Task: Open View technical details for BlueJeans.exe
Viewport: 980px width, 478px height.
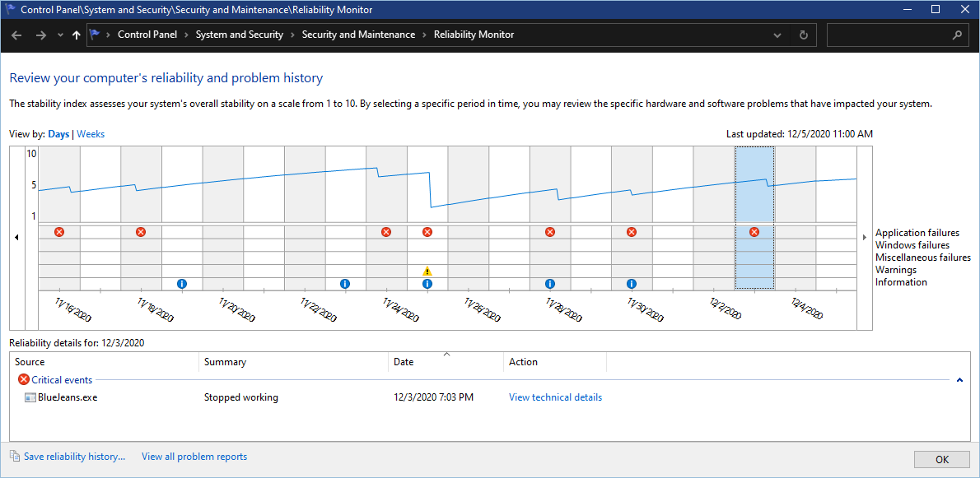Action: (555, 397)
